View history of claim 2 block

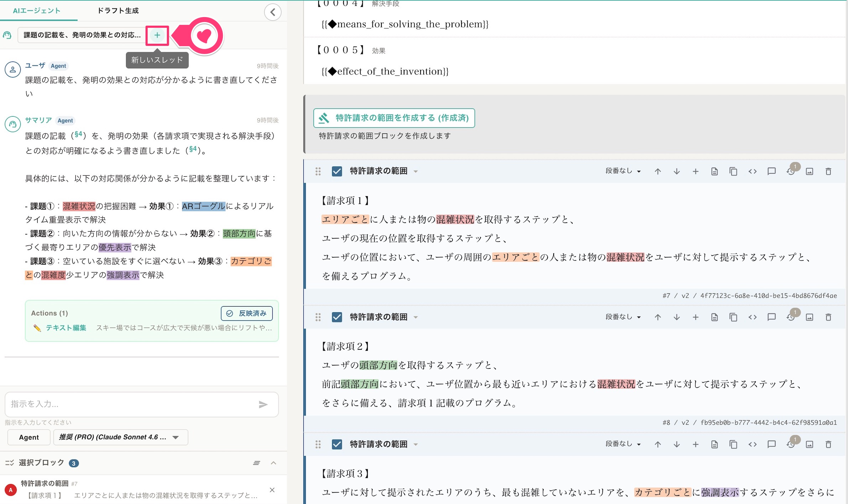791,317
